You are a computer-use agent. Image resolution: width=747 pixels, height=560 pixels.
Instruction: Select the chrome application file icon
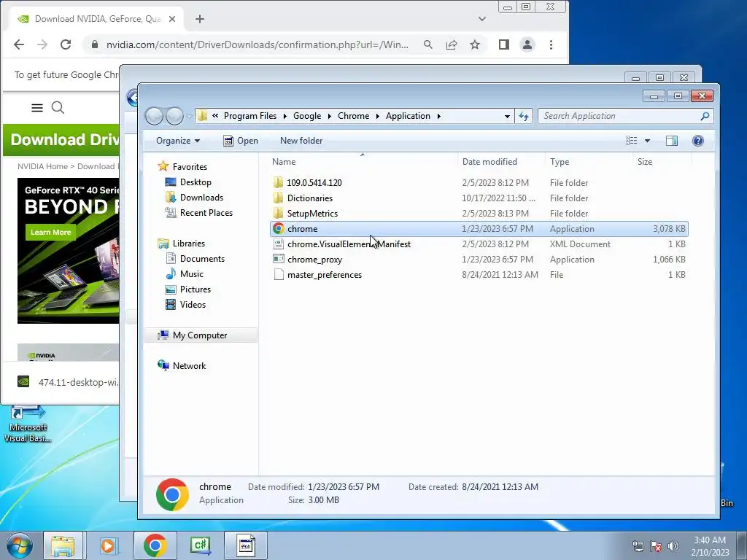279,228
